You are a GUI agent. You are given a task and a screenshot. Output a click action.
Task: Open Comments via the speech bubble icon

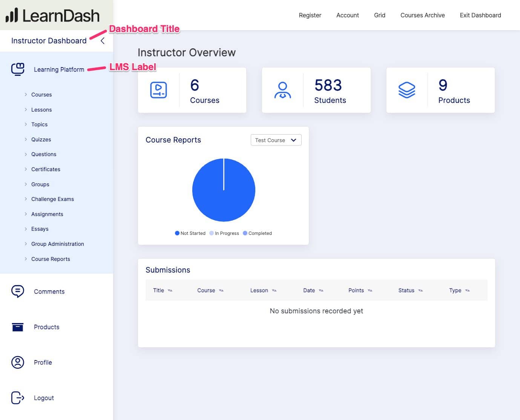coord(17,291)
